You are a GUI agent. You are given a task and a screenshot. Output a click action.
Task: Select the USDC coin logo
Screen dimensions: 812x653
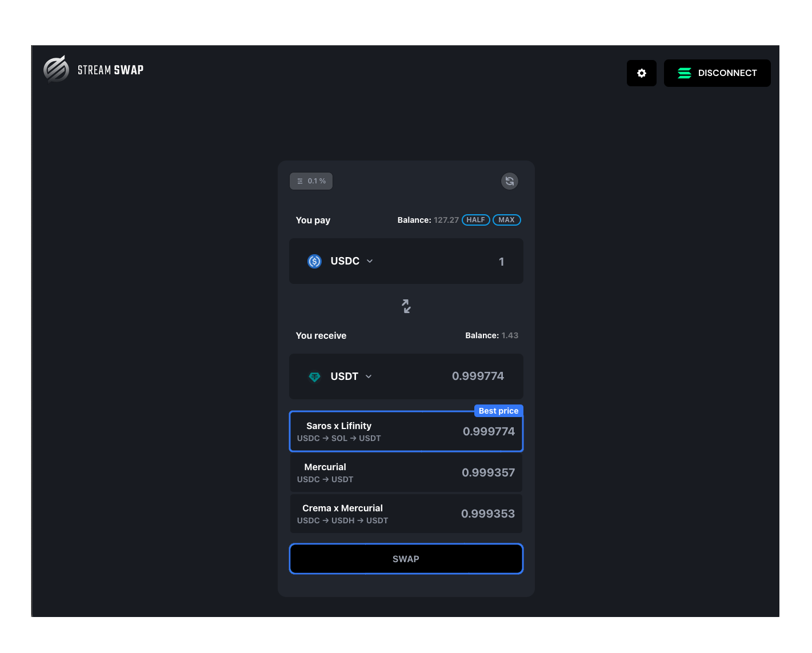(x=314, y=261)
